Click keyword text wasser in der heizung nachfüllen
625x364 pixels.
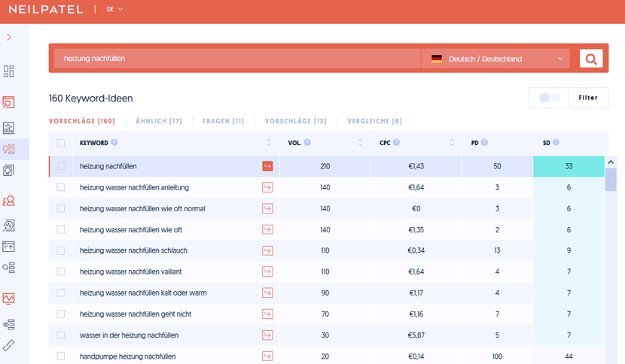pyautogui.click(x=130, y=335)
